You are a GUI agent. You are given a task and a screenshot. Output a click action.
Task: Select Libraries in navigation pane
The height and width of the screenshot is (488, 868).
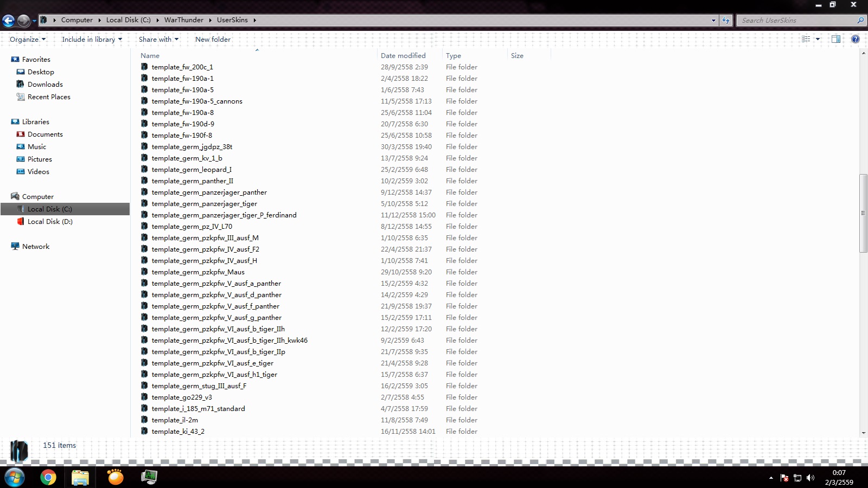pyautogui.click(x=35, y=122)
